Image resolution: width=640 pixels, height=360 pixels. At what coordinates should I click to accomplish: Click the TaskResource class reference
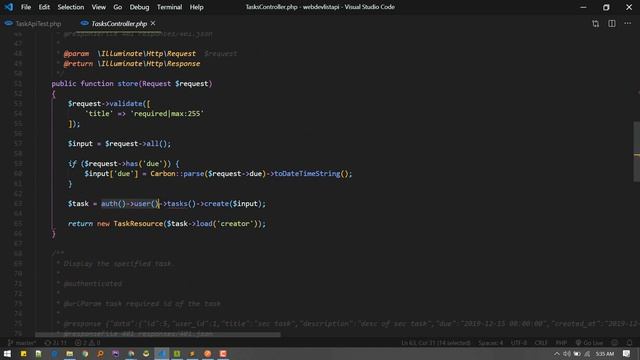click(138, 224)
